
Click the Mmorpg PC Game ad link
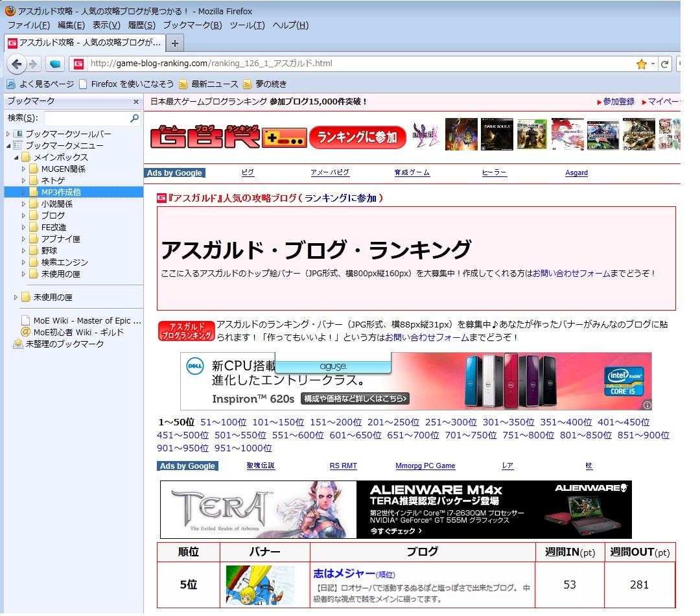(x=425, y=466)
